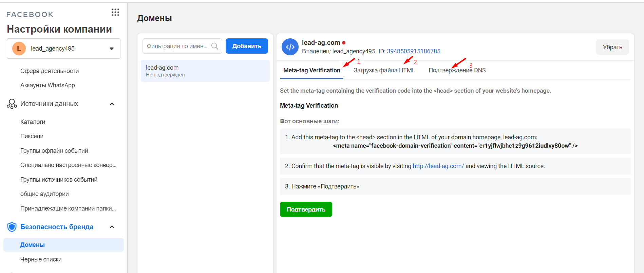Click the Добавить button

click(247, 46)
